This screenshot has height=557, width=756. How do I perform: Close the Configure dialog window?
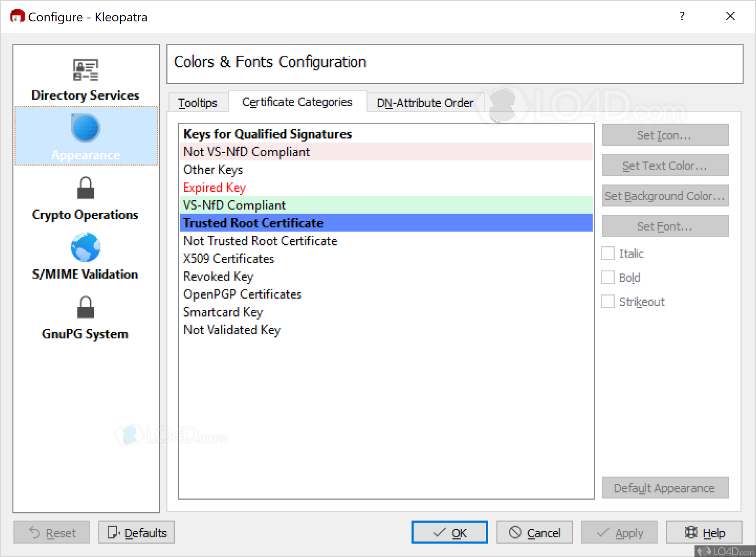[730, 16]
